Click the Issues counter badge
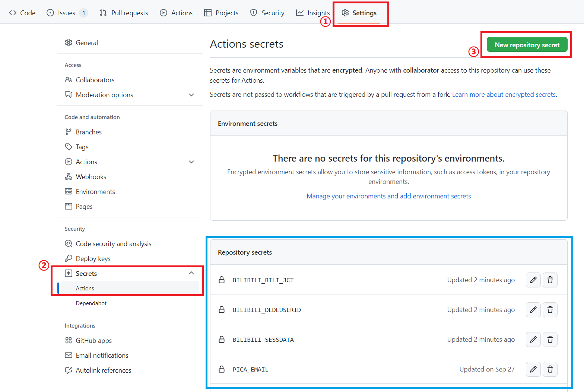The width and height of the screenshot is (584, 392). pos(84,13)
